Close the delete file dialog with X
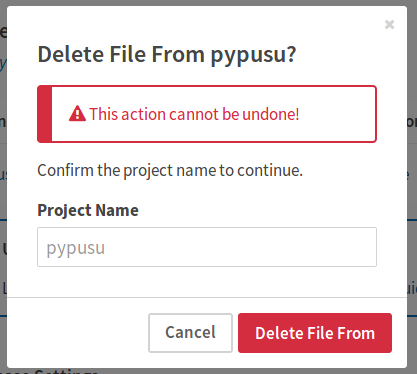Image resolution: width=417 pixels, height=374 pixels. coord(389,24)
